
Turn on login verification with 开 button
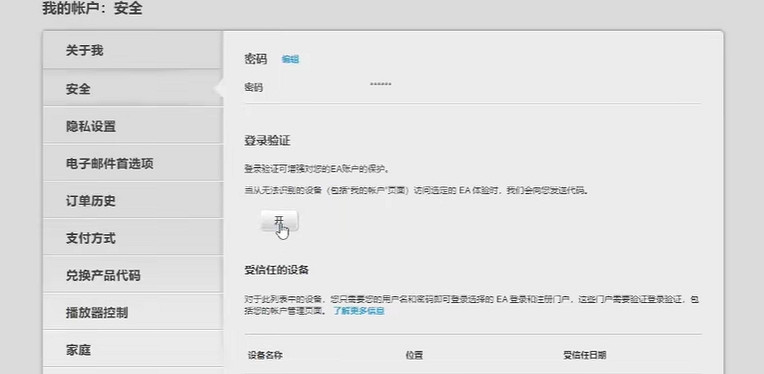[x=279, y=221]
